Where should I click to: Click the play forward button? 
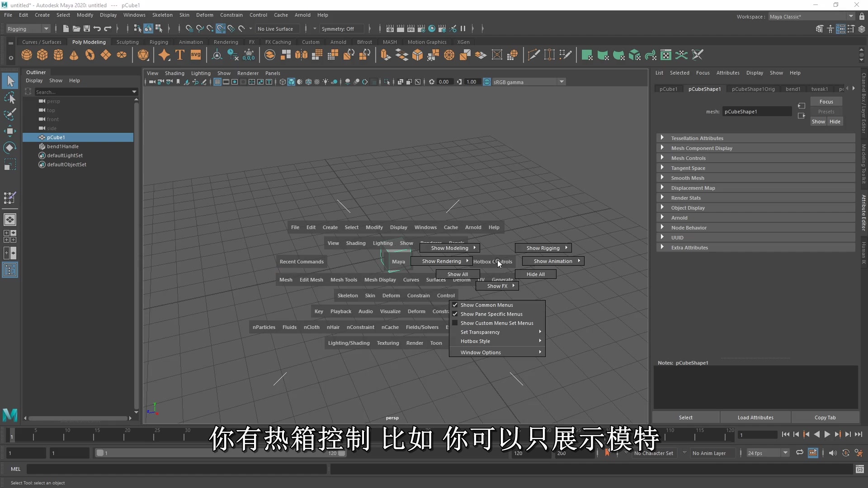point(827,434)
